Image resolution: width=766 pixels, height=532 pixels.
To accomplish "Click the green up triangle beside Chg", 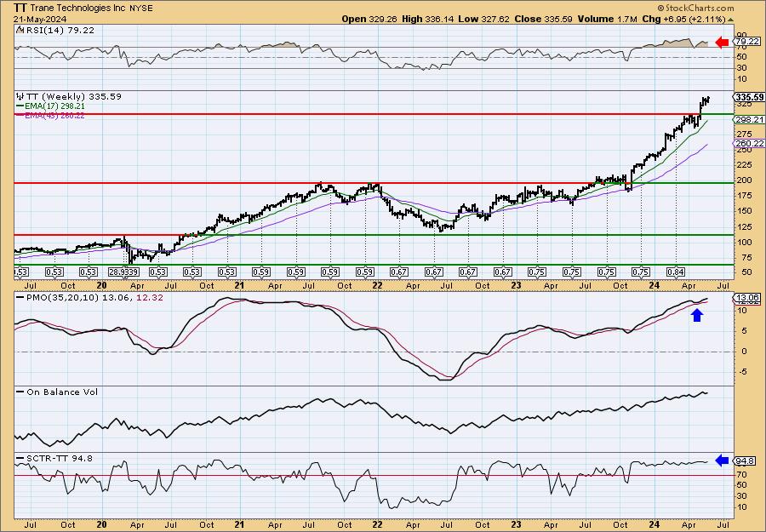I will (x=731, y=20).
